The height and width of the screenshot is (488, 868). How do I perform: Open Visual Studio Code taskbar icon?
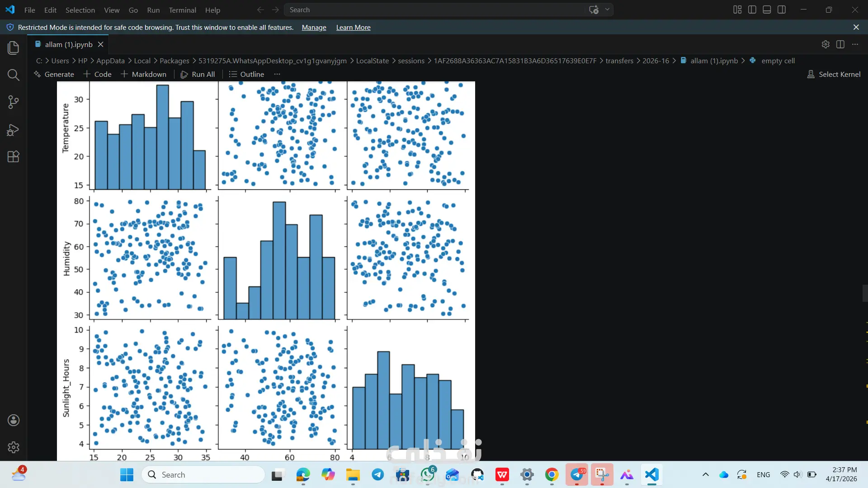pos(651,475)
